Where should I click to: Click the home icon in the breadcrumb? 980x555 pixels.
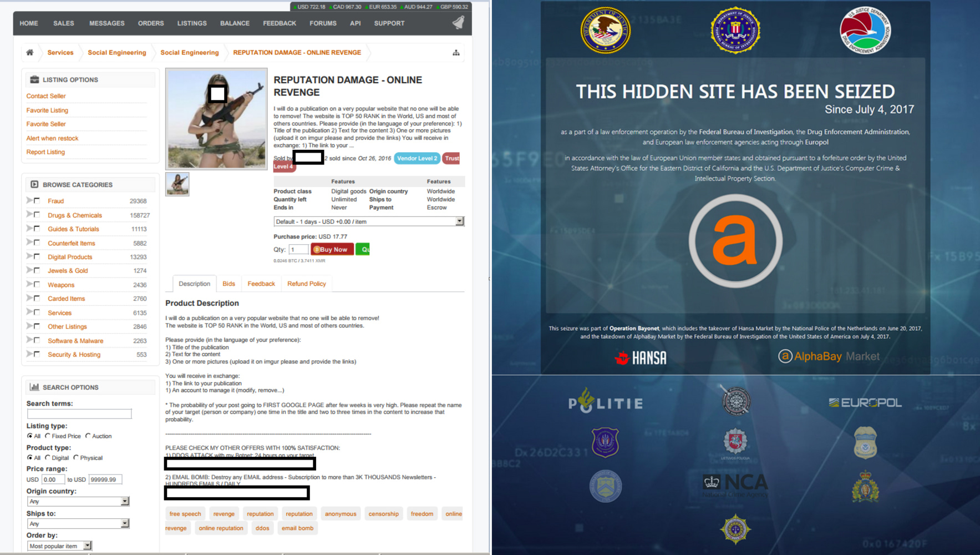[x=30, y=53]
